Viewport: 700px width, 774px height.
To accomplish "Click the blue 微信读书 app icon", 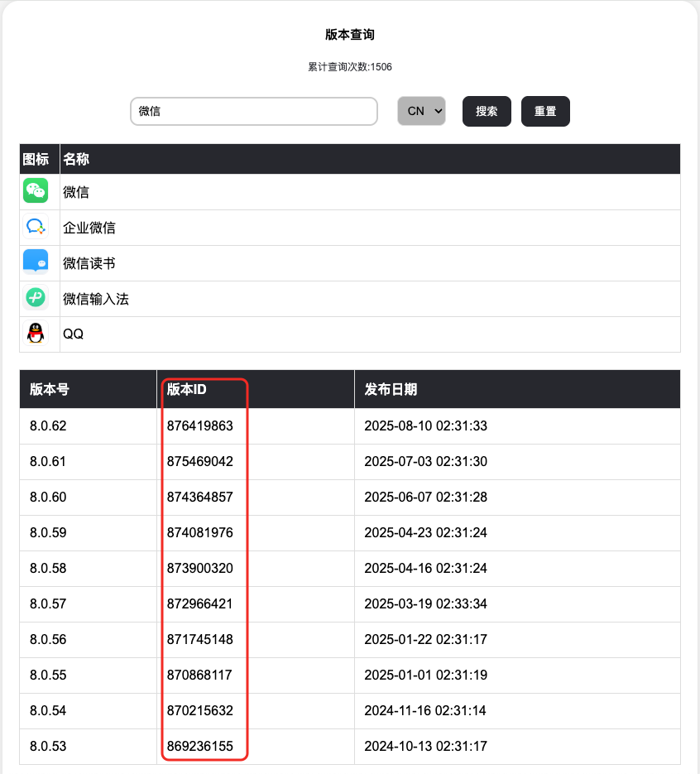I will [36, 262].
